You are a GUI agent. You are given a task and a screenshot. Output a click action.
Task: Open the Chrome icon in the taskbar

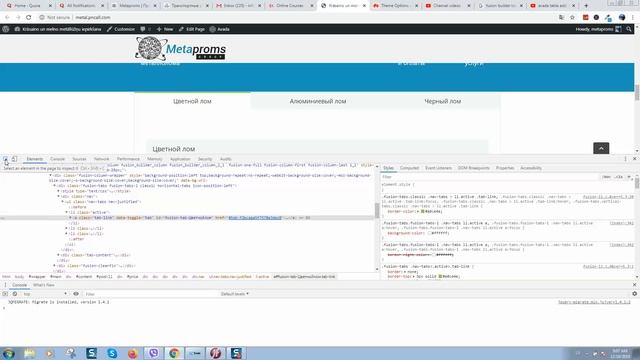pyautogui.click(x=174, y=353)
